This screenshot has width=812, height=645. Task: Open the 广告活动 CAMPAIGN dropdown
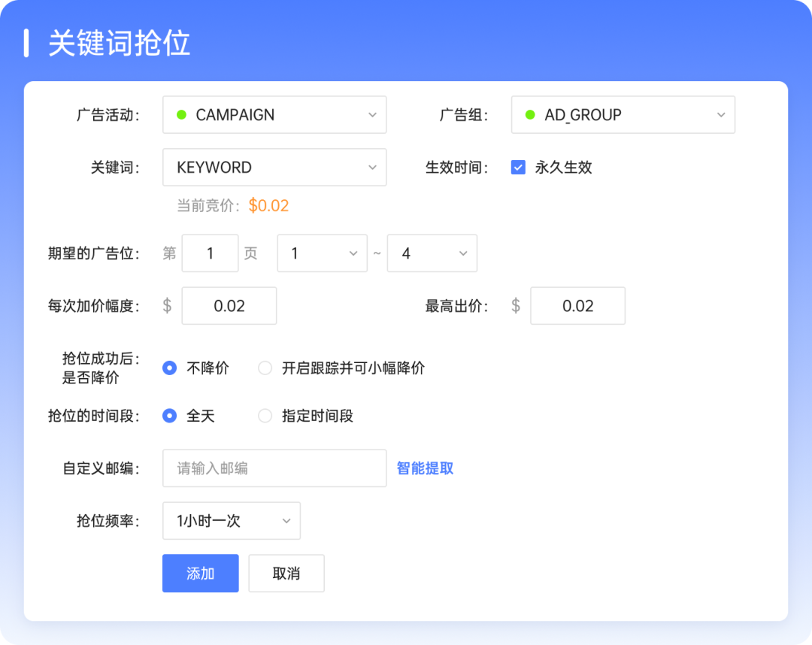tap(274, 114)
